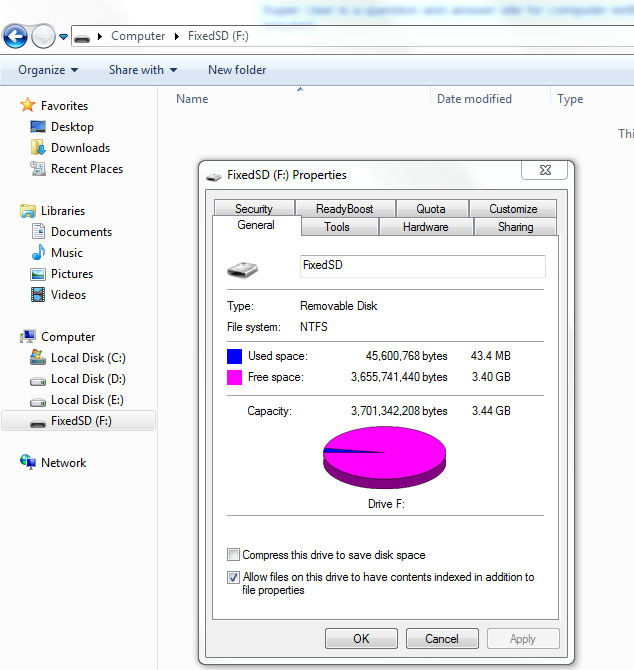Open the Organize menu
634x670 pixels.
[x=48, y=70]
